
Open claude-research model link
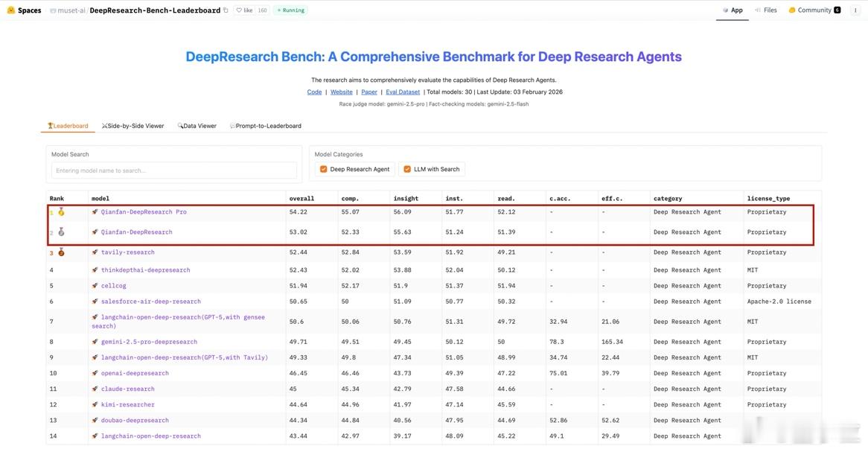tap(127, 389)
